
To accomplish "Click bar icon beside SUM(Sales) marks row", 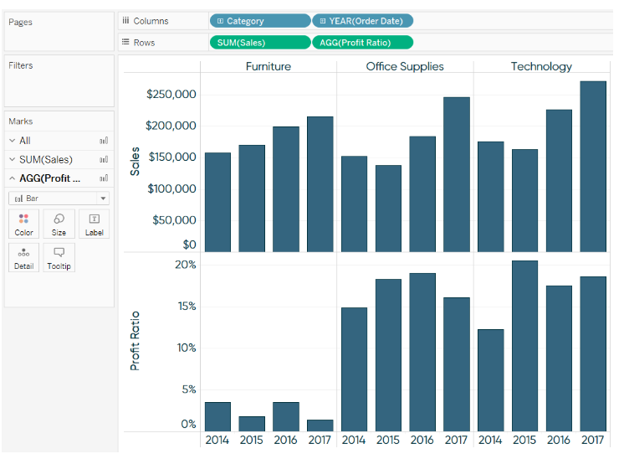I will click(104, 160).
